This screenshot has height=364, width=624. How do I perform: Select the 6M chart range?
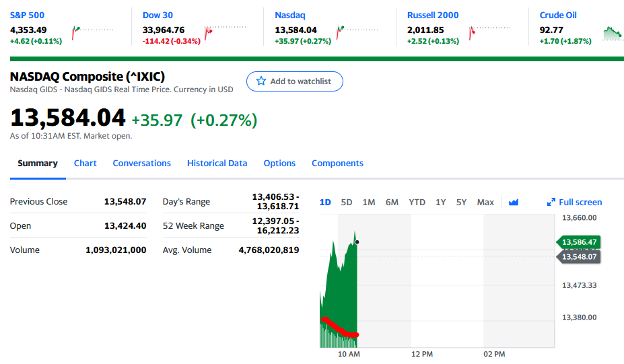(392, 202)
